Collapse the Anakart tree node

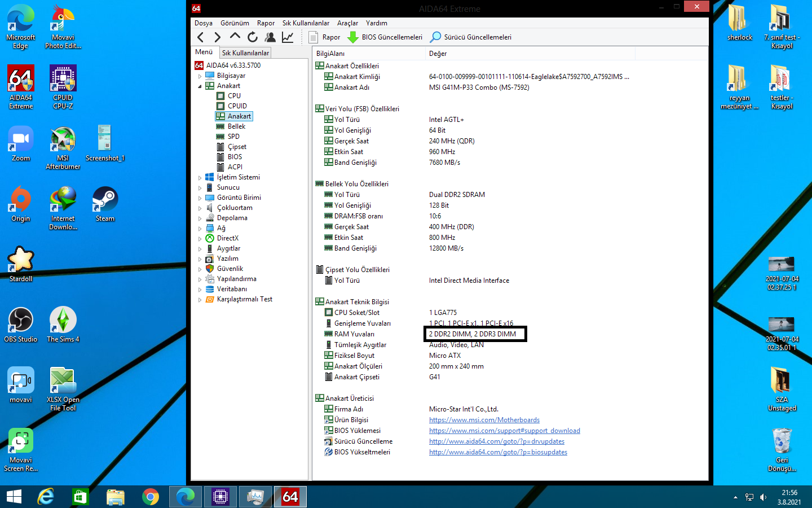[x=200, y=86]
